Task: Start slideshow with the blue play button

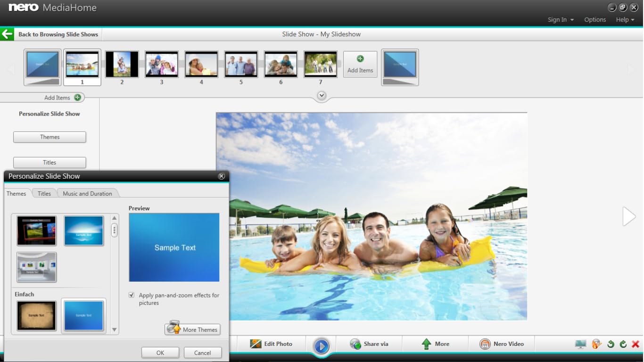Action: [x=322, y=346]
